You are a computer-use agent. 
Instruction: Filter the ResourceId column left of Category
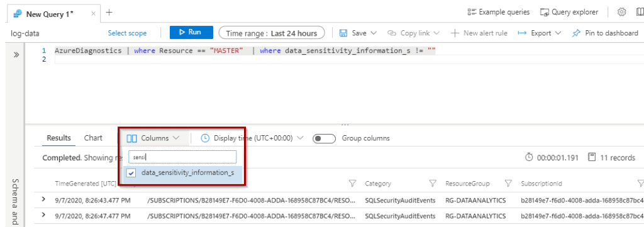[352, 184]
